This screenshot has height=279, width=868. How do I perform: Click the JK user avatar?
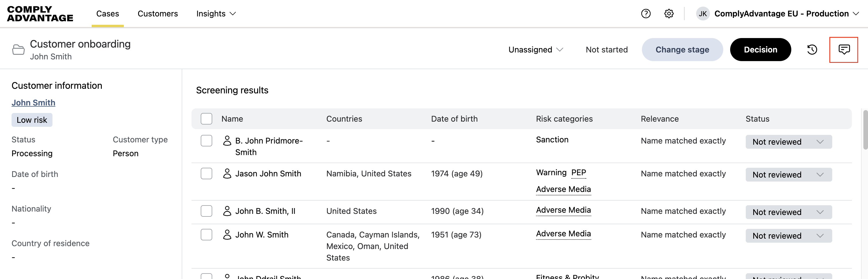702,14
